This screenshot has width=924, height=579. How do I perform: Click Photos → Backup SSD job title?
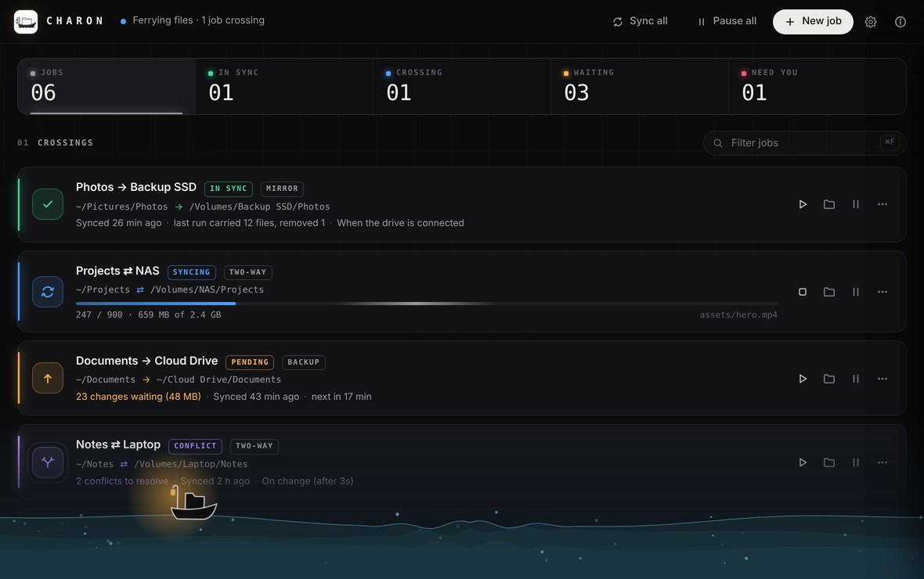tap(136, 187)
